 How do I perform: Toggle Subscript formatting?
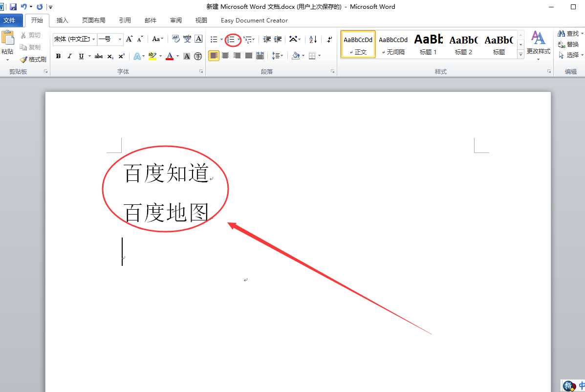pos(110,56)
